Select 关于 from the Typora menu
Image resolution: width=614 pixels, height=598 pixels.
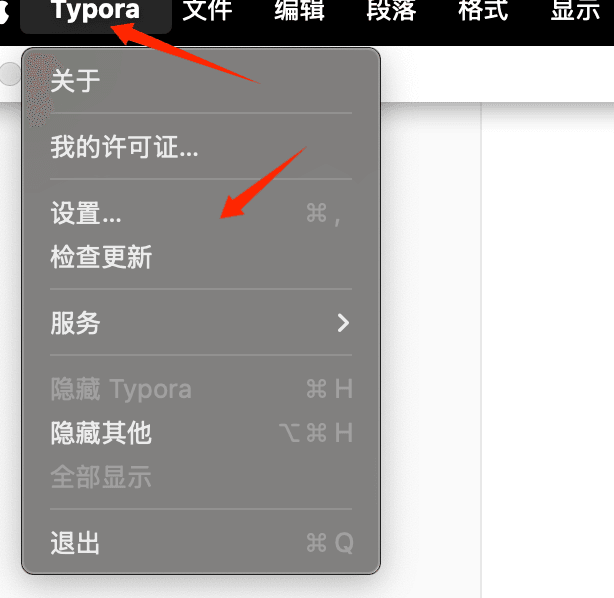201,81
